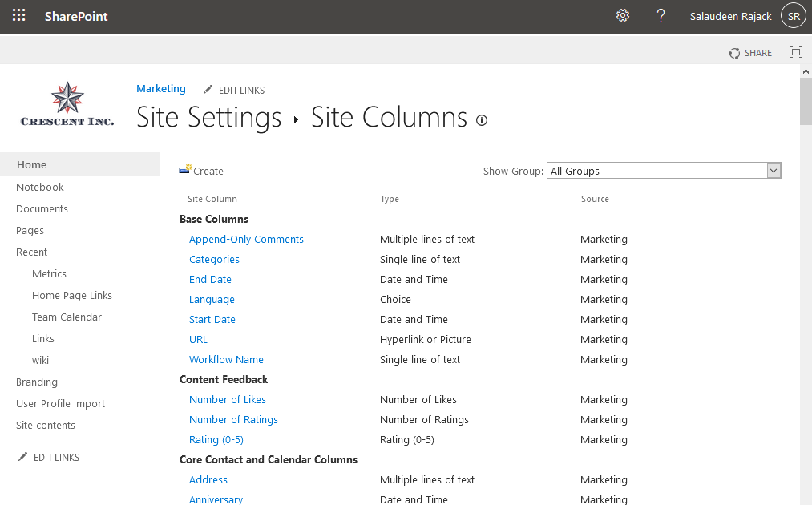
Task: Open the Home navigation item
Action: click(x=32, y=164)
